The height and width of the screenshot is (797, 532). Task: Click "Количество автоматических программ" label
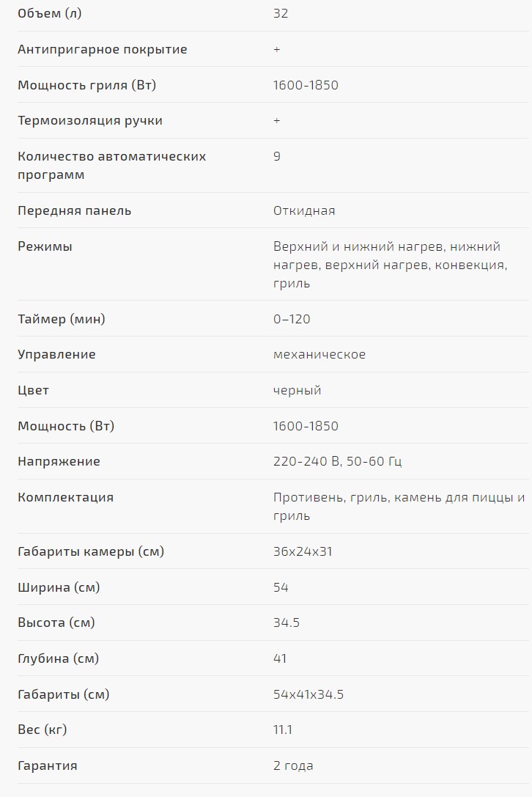pos(111,166)
